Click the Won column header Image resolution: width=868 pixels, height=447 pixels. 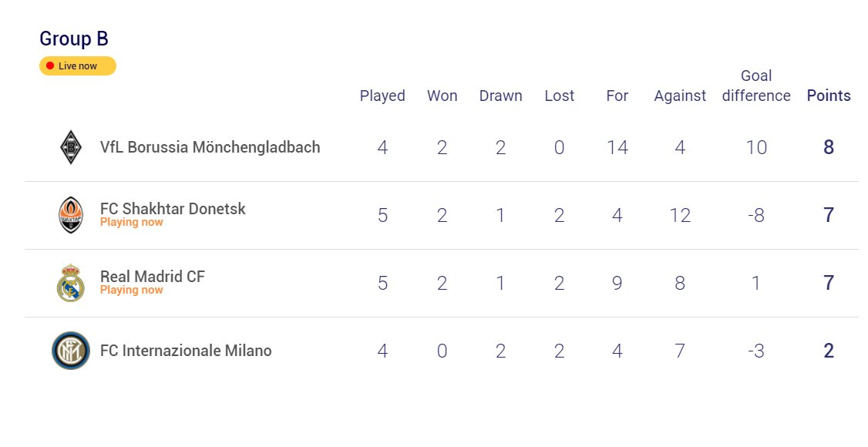click(x=442, y=96)
